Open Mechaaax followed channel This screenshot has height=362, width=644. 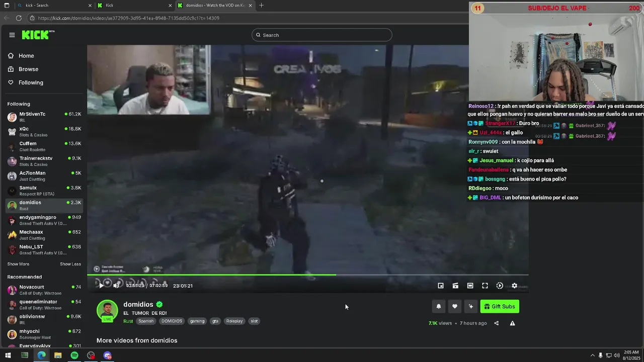44,235
